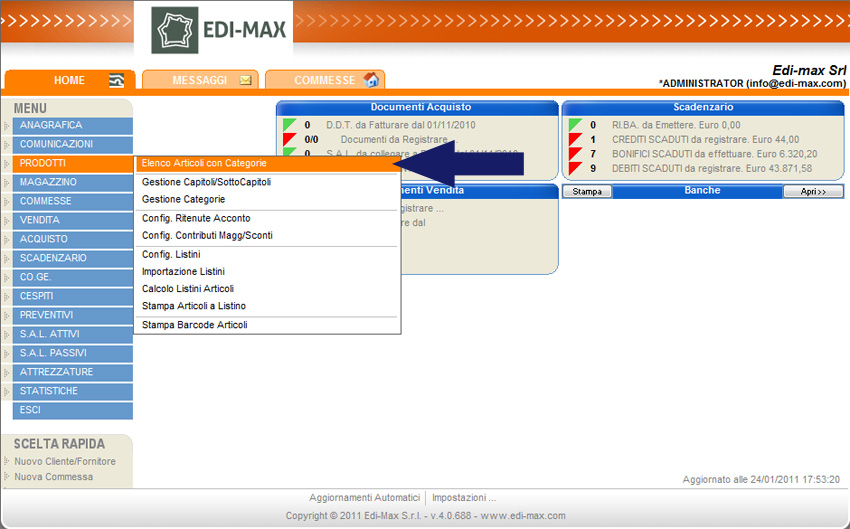This screenshot has width=850, height=529.
Task: Expand the STATISTICHE menu section
Action: tap(49, 391)
